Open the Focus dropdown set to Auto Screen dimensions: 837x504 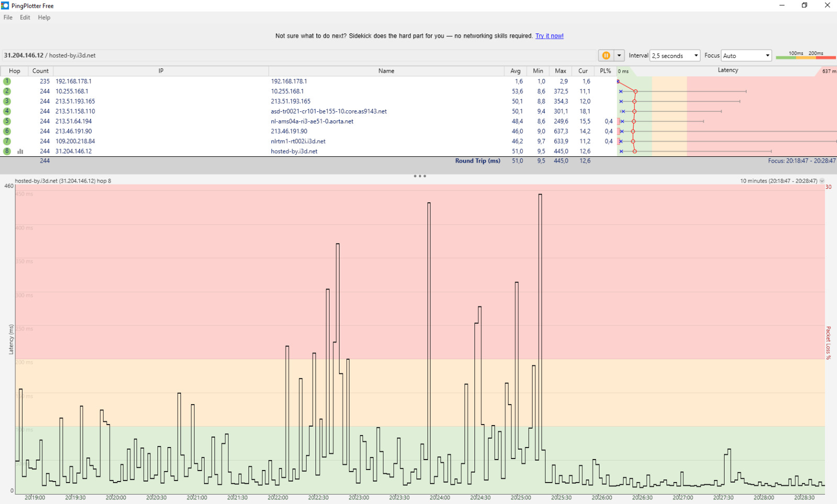click(x=746, y=55)
